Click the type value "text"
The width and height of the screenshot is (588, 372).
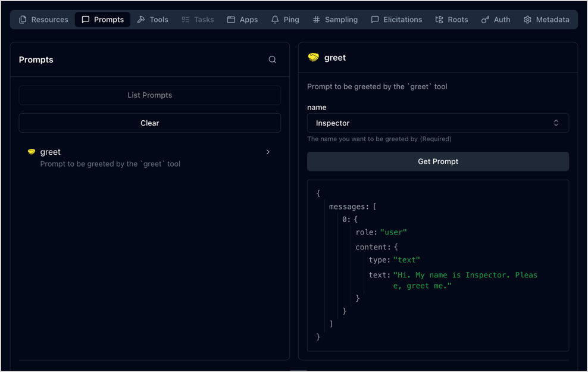[x=406, y=260]
